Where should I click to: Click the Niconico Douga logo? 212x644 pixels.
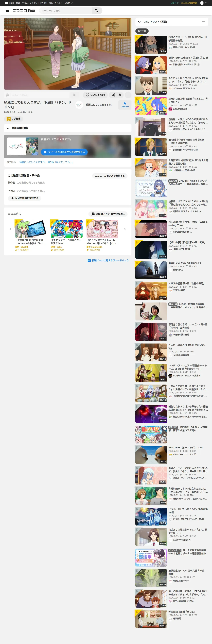24,10
